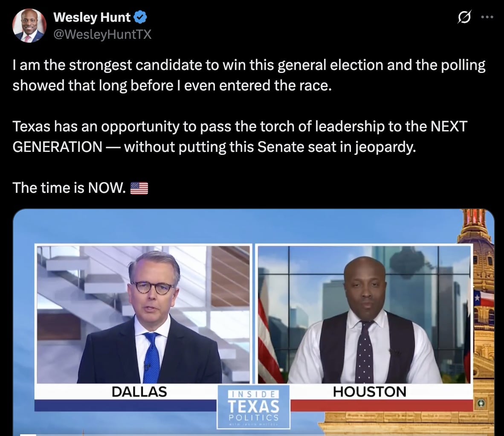Click the blue verified checkmark badge

point(140,17)
